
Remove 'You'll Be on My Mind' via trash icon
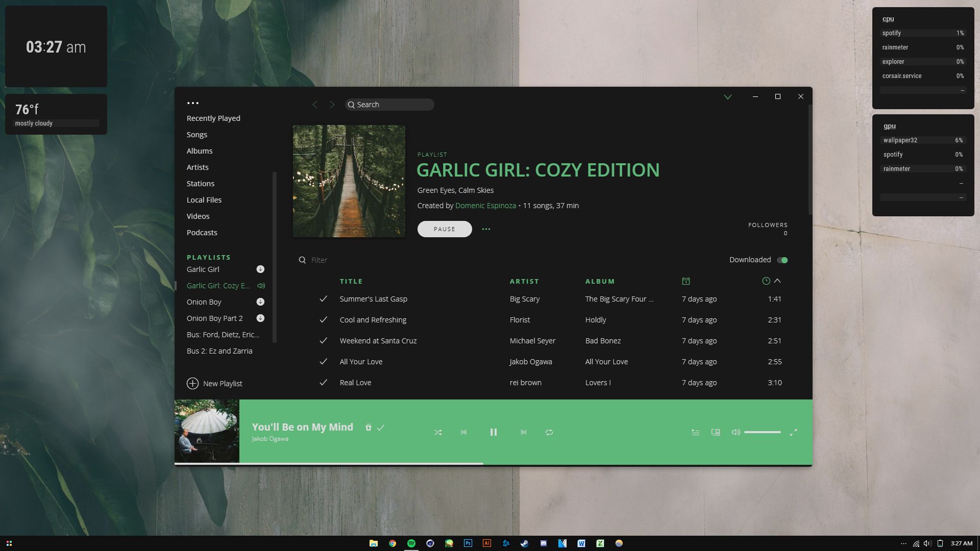(368, 427)
